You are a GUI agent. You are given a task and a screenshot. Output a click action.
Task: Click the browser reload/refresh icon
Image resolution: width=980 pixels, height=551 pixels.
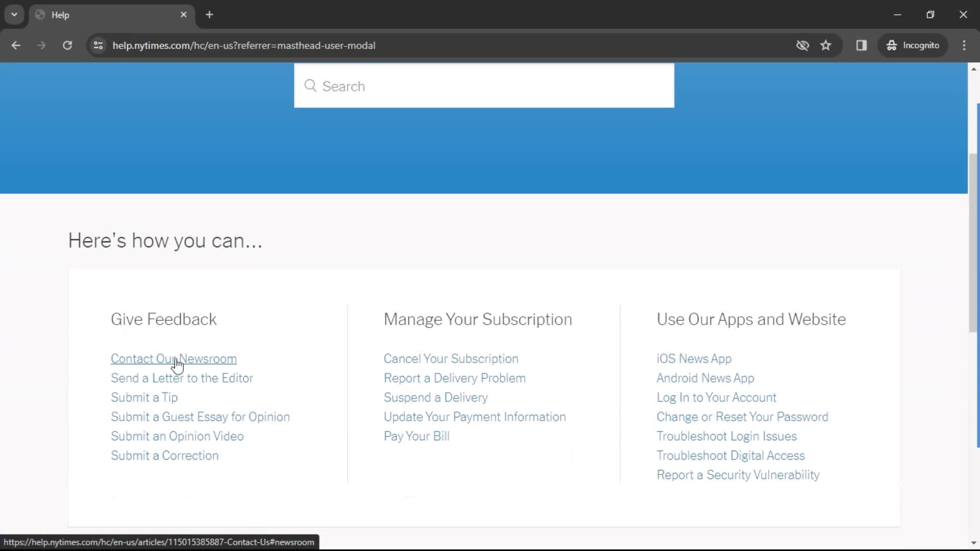(x=67, y=45)
